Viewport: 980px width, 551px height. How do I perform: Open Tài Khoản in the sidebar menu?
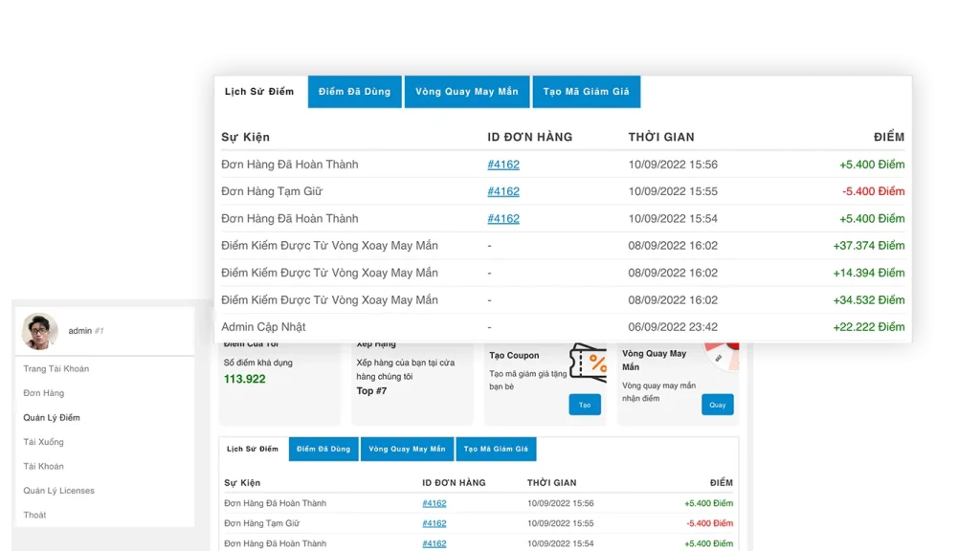(44, 467)
